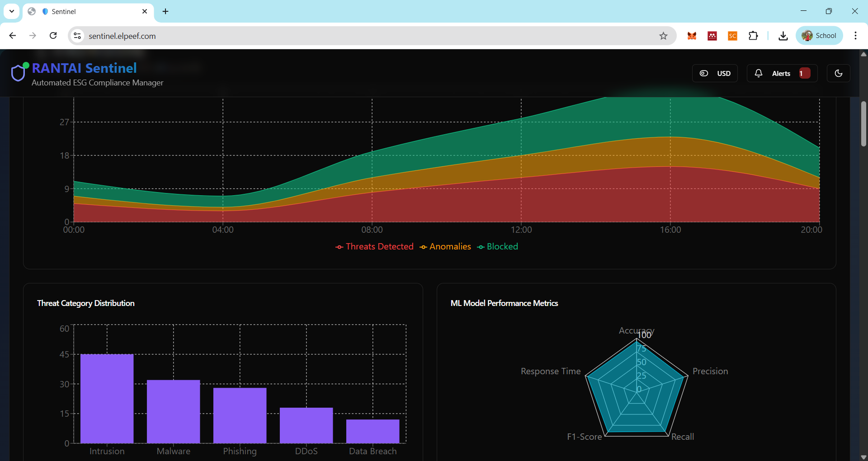Screen dimensions: 868x461
Task: Click the Precision radar axis label
Action: [710, 371]
